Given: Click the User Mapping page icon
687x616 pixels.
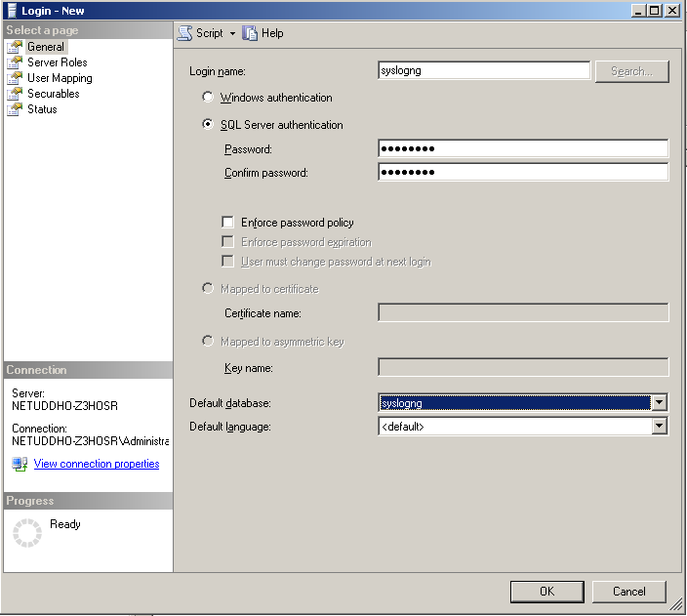Looking at the screenshot, I should click(x=15, y=78).
